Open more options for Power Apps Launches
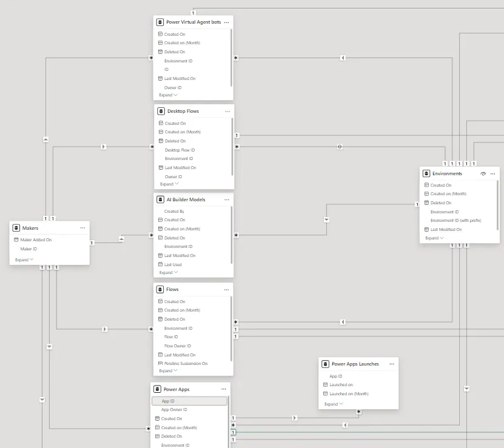The height and width of the screenshot is (448, 504). (392, 364)
